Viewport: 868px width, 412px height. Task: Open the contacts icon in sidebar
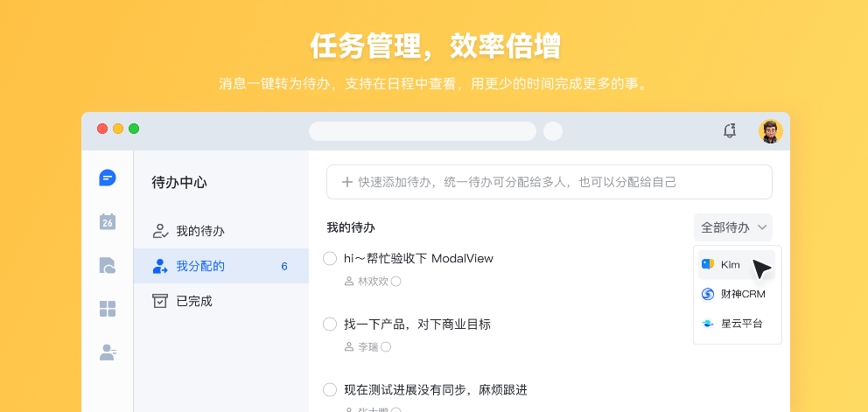point(108,353)
